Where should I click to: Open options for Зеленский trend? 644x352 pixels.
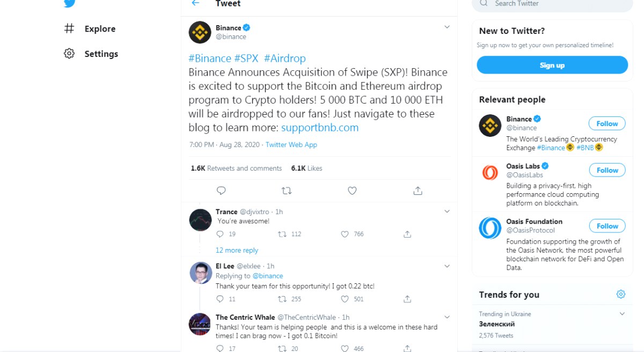click(622, 314)
